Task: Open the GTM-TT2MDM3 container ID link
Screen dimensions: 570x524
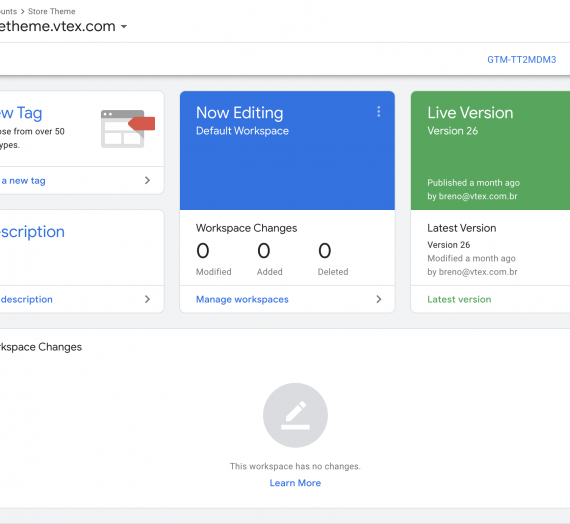Action: pyautogui.click(x=522, y=60)
